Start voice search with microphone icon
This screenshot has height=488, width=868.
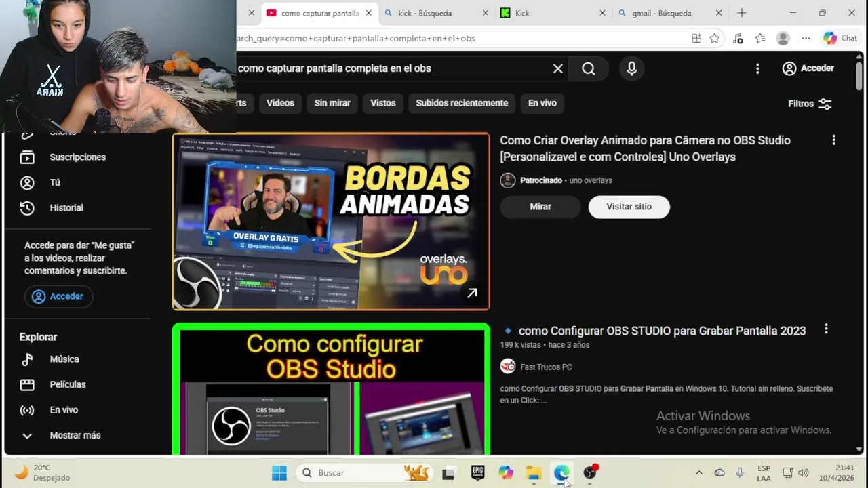pyautogui.click(x=632, y=68)
